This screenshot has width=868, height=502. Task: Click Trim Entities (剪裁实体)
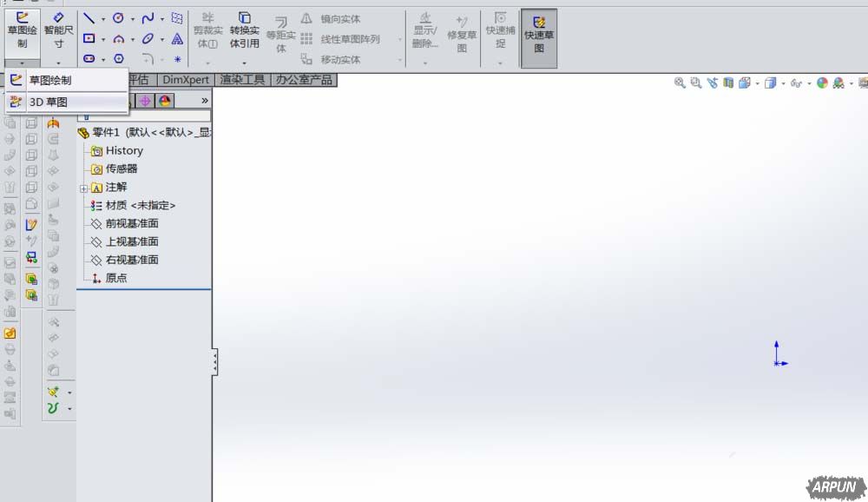point(207,31)
